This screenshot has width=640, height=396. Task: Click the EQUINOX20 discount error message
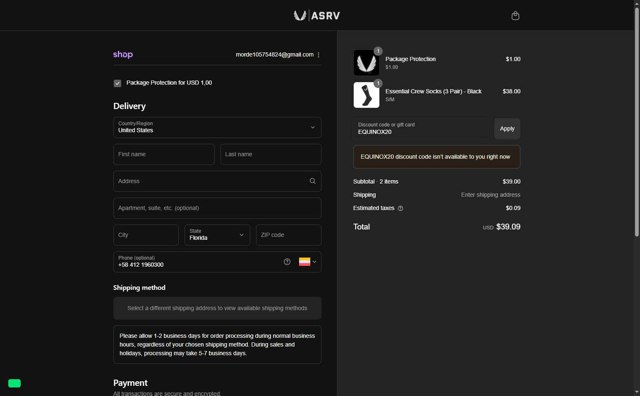coord(436,157)
